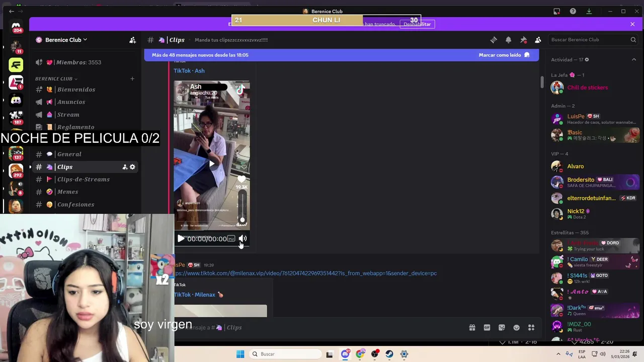The width and height of the screenshot is (644, 362).
Task: Adjust the video volume slider
Action: pos(243,206)
